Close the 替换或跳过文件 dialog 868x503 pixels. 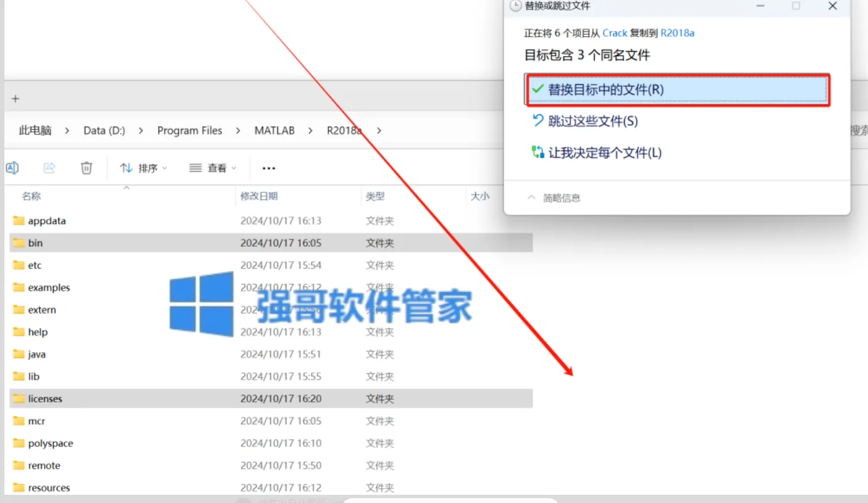click(x=833, y=6)
